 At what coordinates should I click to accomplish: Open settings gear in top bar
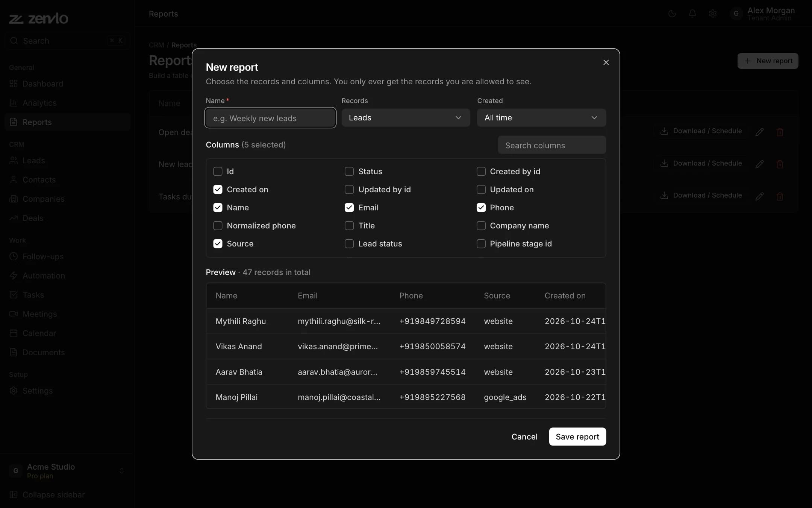(712, 14)
